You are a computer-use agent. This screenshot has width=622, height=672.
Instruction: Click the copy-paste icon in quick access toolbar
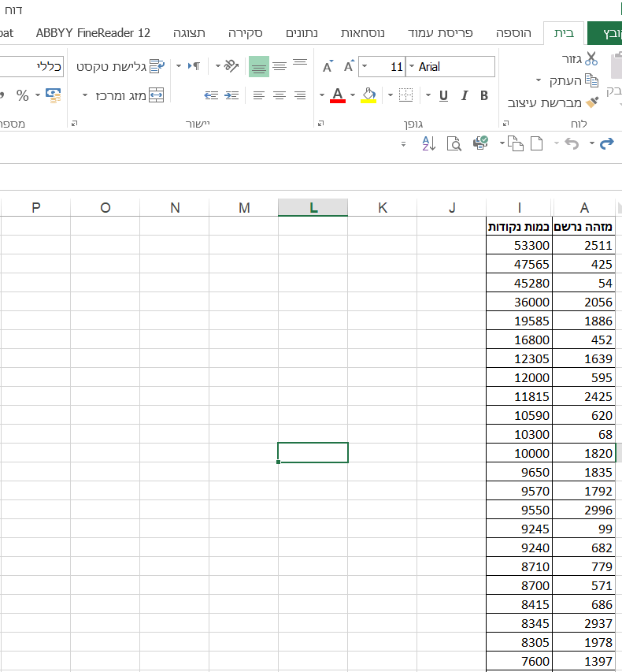point(516,143)
